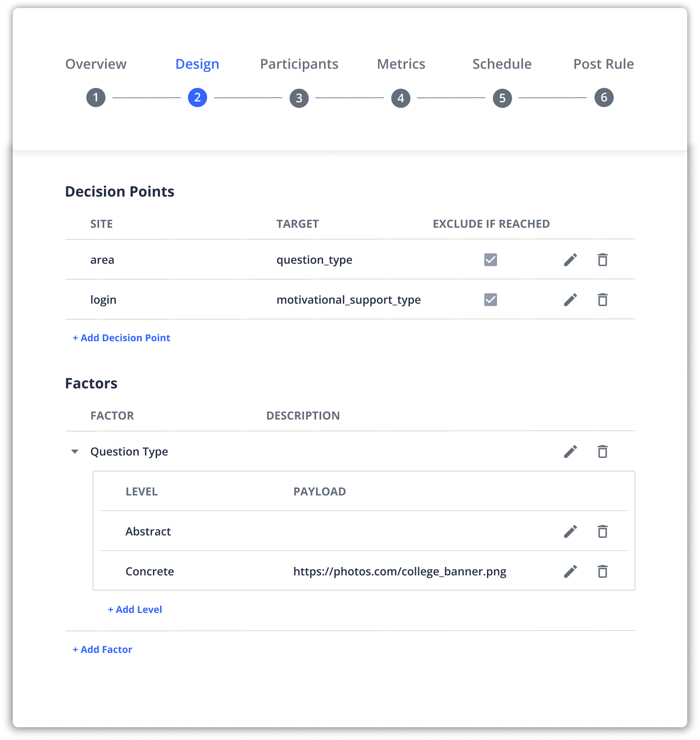Open step 6 for Post Rule

click(603, 97)
